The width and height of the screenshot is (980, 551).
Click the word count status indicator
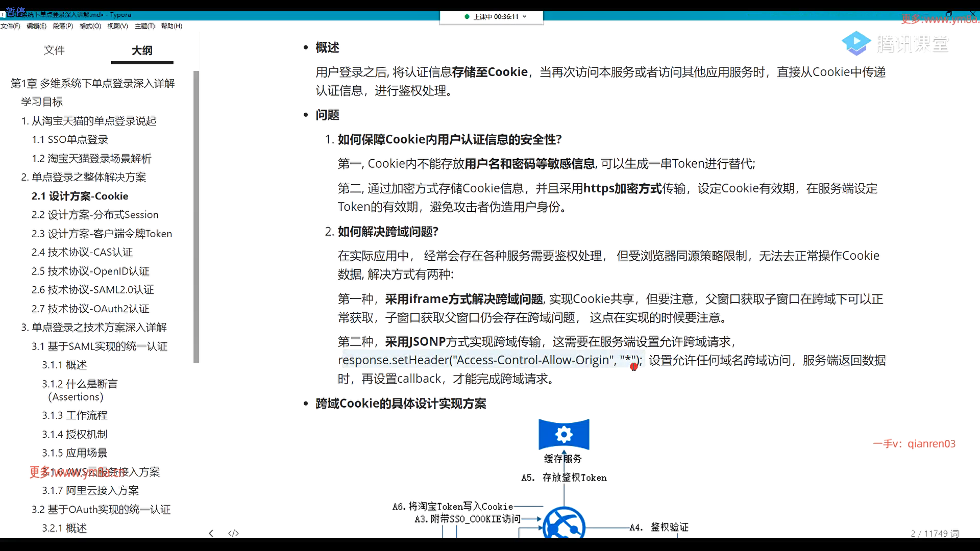point(935,534)
